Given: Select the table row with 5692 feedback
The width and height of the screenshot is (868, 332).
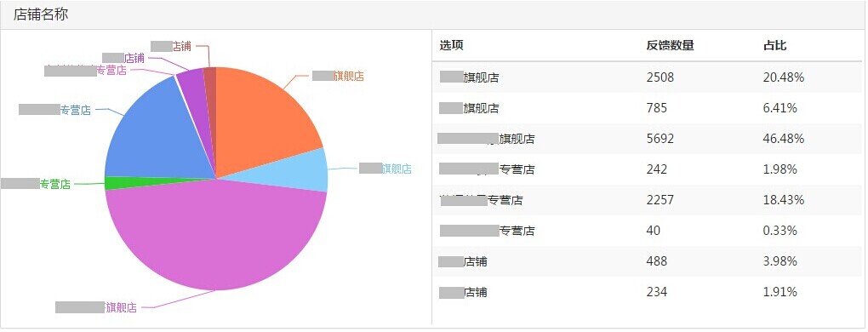Looking at the screenshot, I should [647, 138].
